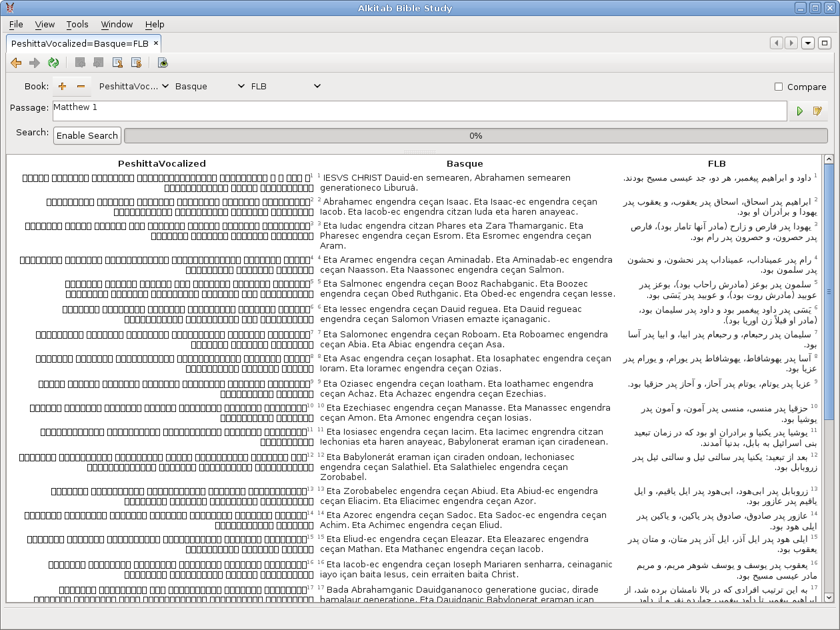Click Basque verse 7 starting Eta Salomonec
Screen dimensions: 840x630
(463, 339)
